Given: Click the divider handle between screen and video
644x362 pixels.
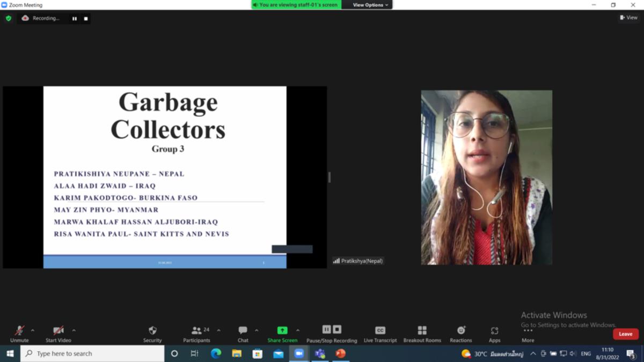Looking at the screenshot, I should (329, 177).
